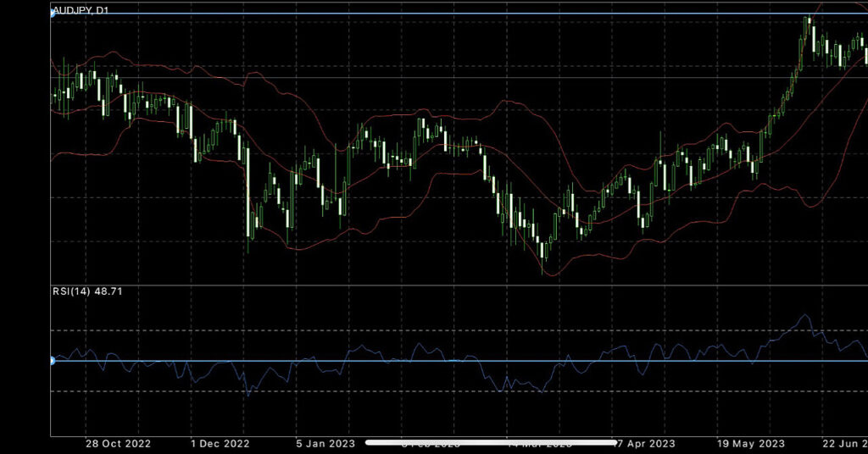
Task: Select the blue arrow handle beside AUDJPY
Action: (x=53, y=14)
